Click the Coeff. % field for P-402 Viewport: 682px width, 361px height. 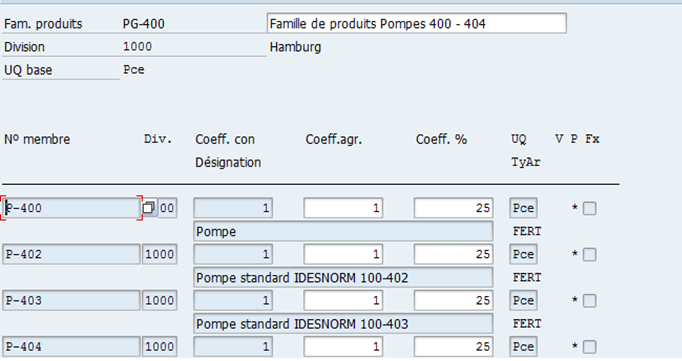point(454,254)
